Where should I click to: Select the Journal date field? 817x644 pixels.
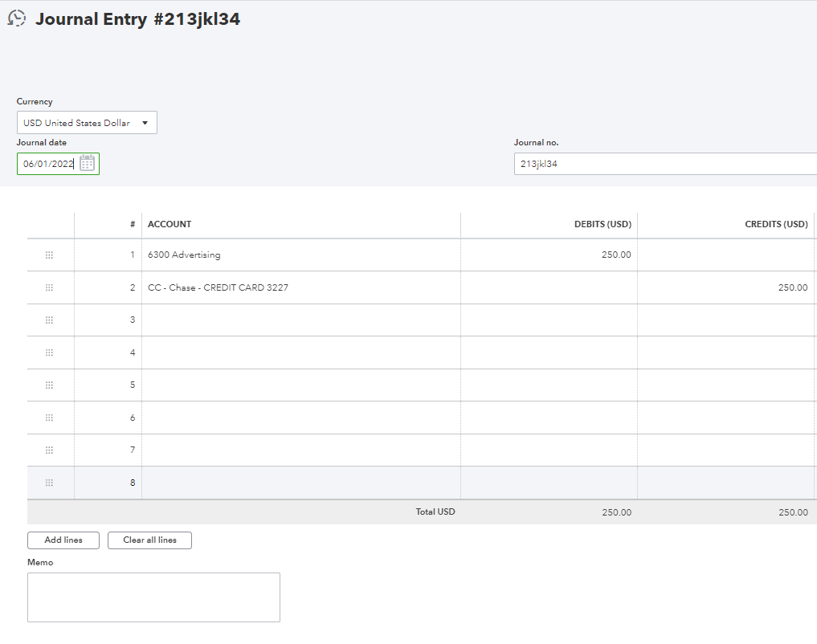pos(50,163)
